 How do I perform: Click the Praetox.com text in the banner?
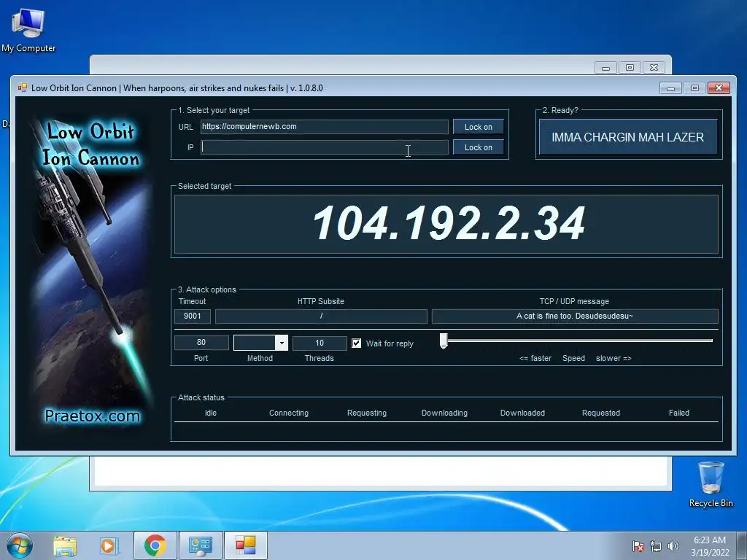93,416
